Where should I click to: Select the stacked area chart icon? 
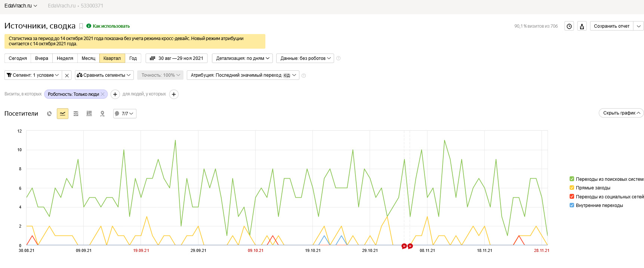tap(76, 113)
